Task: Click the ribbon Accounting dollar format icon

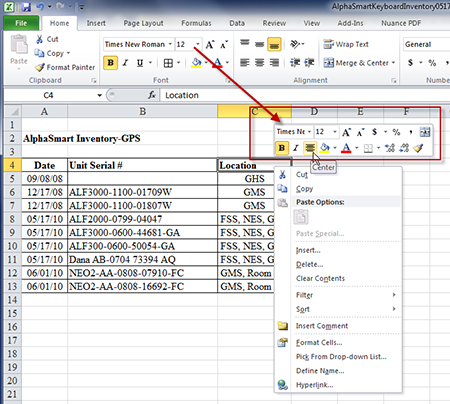Action: coord(410,62)
